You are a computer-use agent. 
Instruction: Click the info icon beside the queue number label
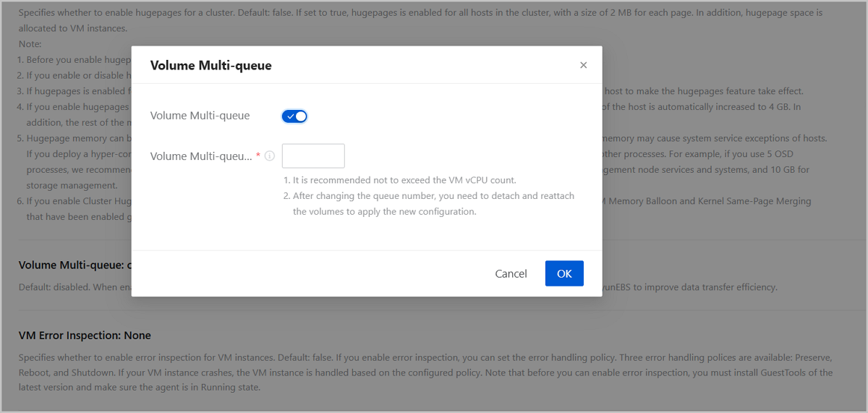point(270,156)
